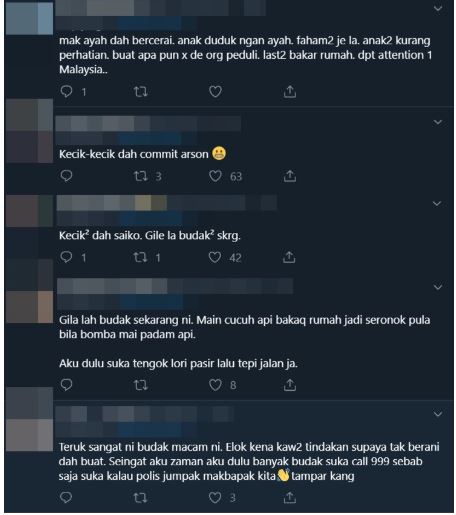The width and height of the screenshot is (456, 515).
Task: Retweet the 'Gila lah budak sekarang ni' tweet
Action: [x=140, y=385]
